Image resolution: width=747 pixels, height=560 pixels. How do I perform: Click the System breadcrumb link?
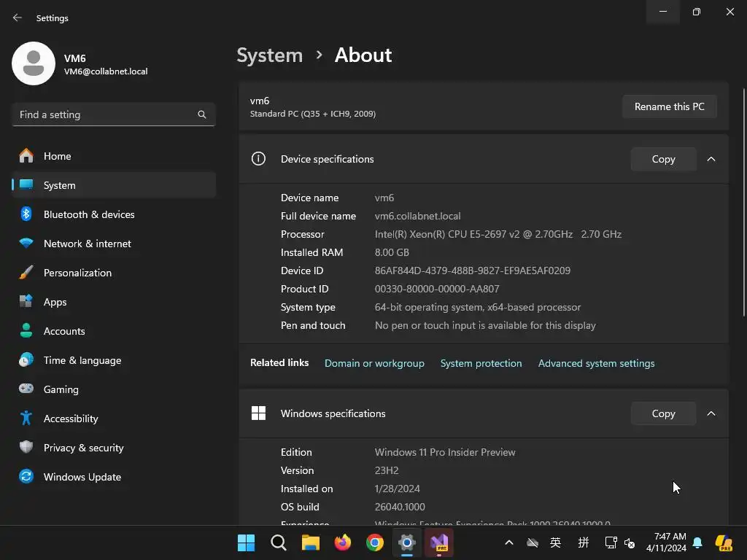point(270,55)
